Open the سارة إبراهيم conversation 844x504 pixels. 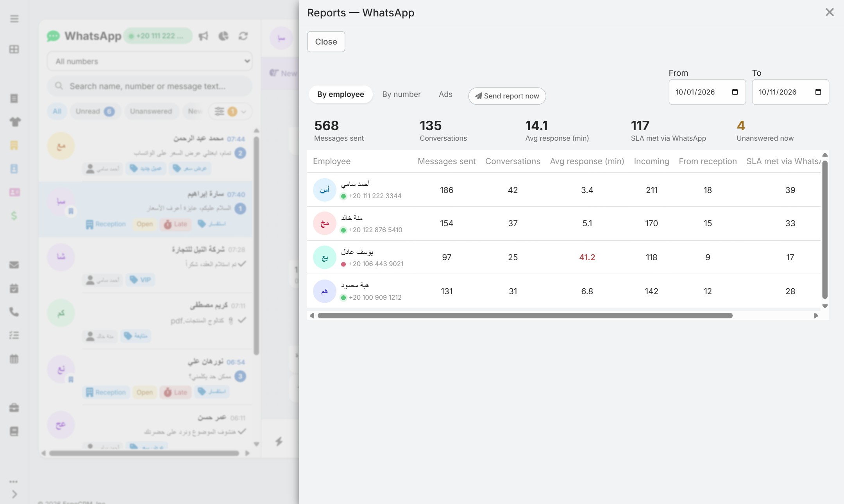tap(146, 209)
